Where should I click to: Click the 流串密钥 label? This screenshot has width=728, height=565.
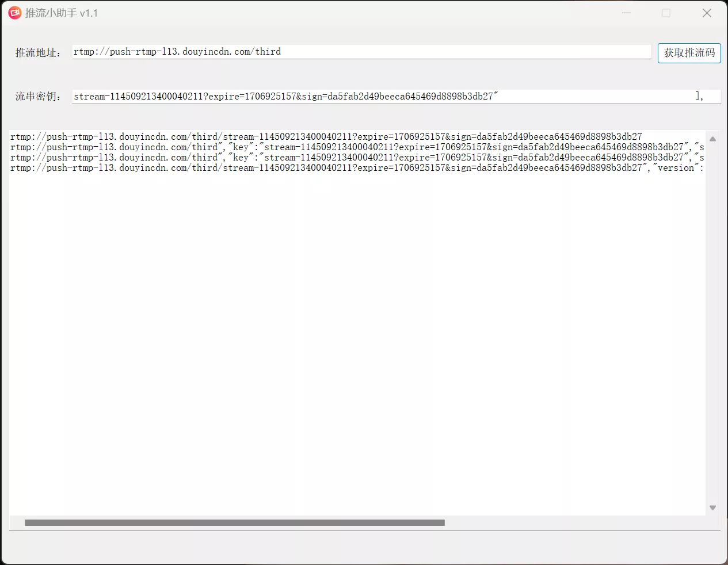[38, 97]
